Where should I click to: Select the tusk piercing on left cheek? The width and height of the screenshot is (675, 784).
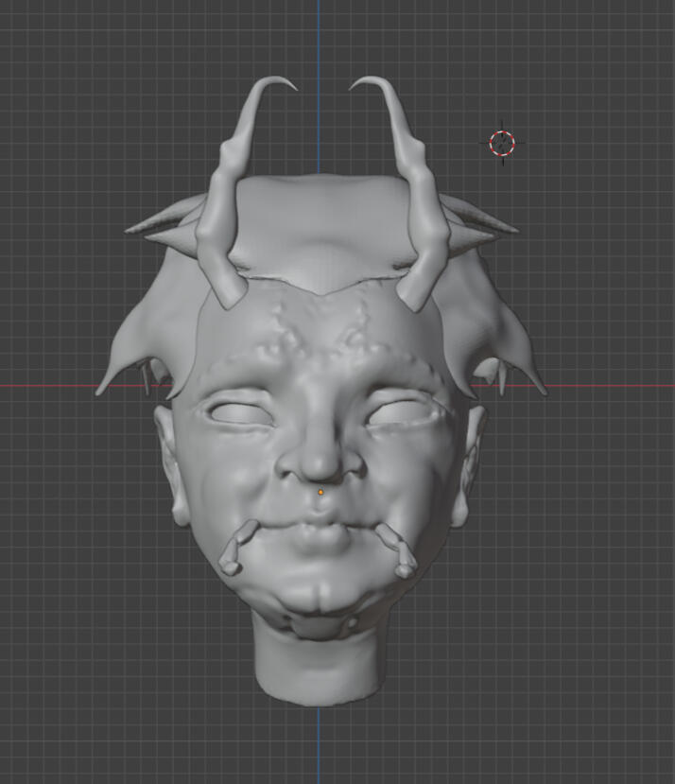click(x=237, y=548)
